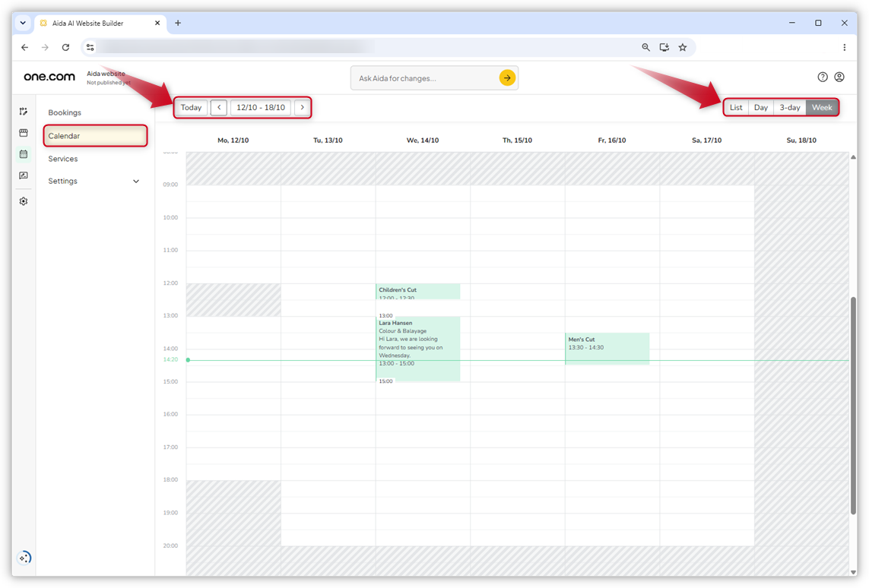Select the Week view
This screenshot has height=588, width=869.
[822, 107]
